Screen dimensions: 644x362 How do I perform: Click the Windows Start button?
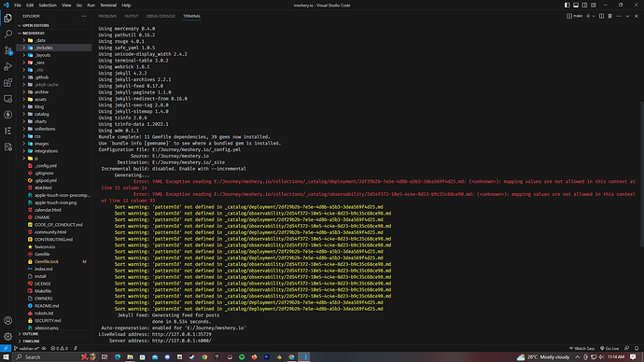pyautogui.click(x=6, y=357)
